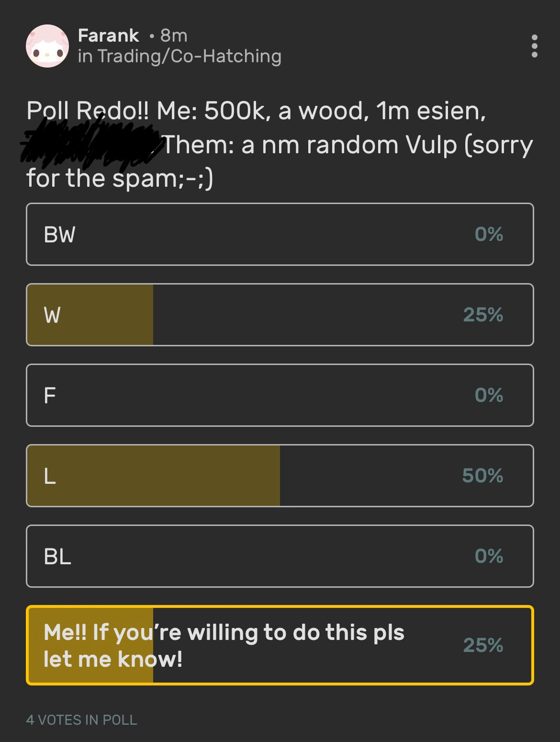This screenshot has height=742, width=560.
Task: Open the three-dot post options menu
Action: pyautogui.click(x=534, y=46)
